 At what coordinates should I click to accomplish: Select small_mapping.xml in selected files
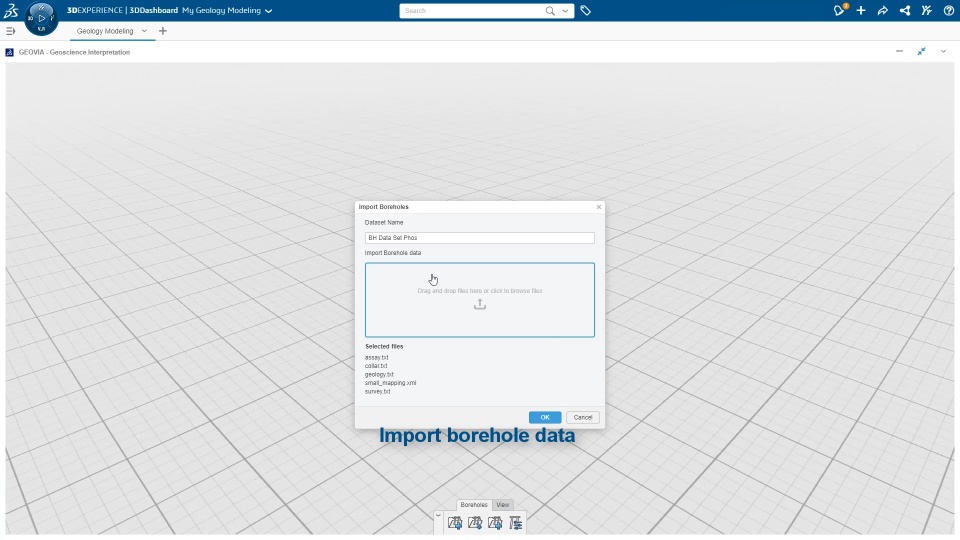tap(391, 383)
